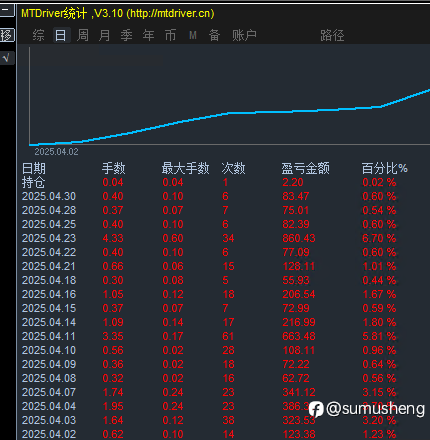Click the 6.70 % percentage cell
This screenshot has height=440, width=430.
pyautogui.click(x=379, y=238)
